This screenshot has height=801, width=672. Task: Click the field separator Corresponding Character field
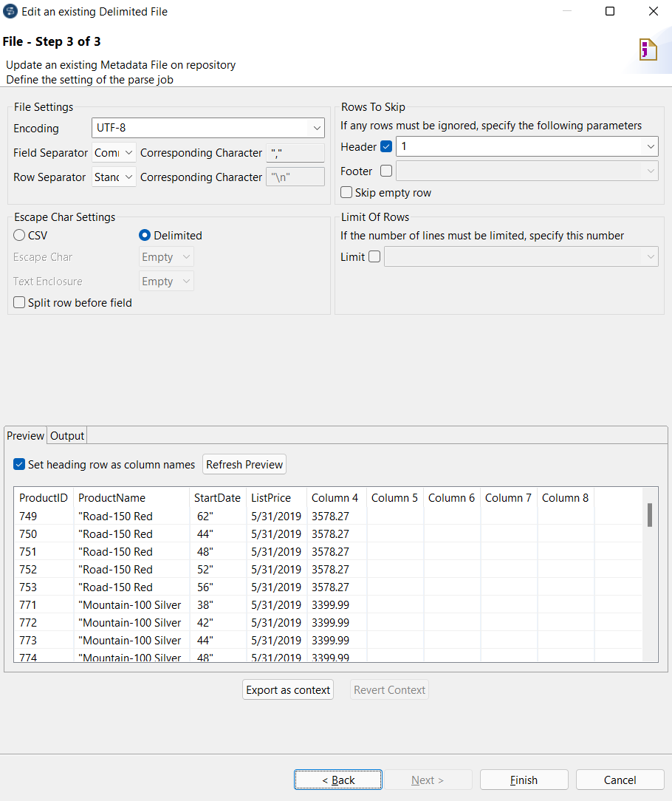point(295,153)
